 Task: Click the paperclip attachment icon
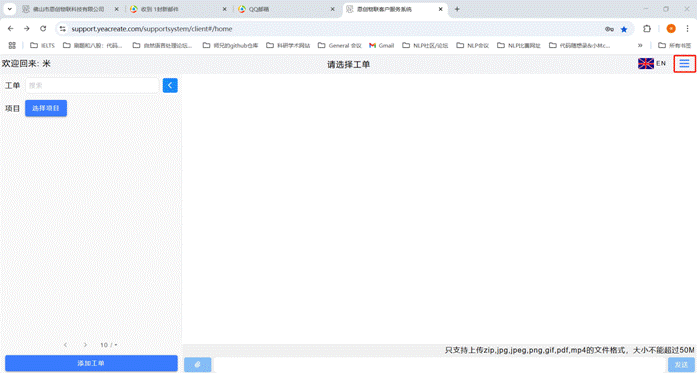tap(197, 365)
